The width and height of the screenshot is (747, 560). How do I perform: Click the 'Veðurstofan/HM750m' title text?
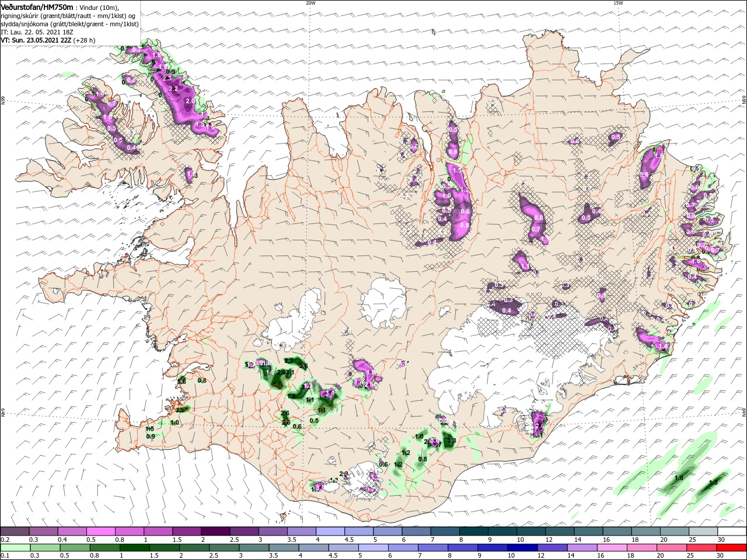37,6
